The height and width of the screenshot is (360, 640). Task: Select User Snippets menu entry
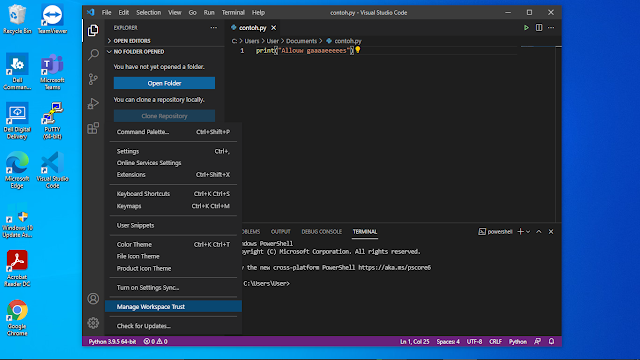pyautogui.click(x=173, y=225)
